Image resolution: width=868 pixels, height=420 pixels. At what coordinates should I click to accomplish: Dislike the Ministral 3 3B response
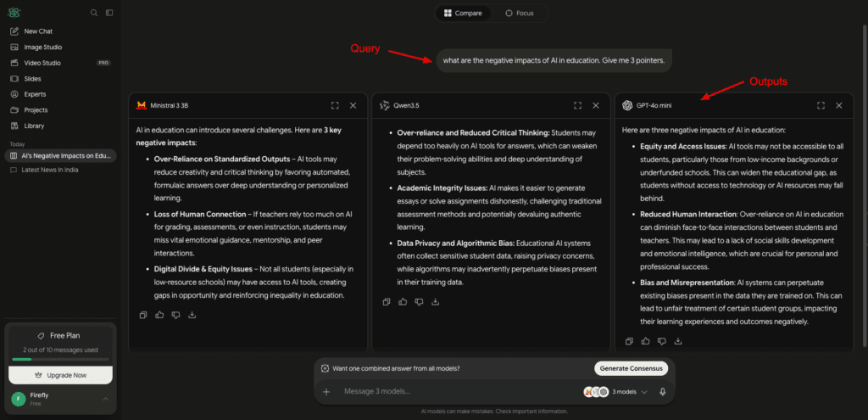tap(176, 315)
